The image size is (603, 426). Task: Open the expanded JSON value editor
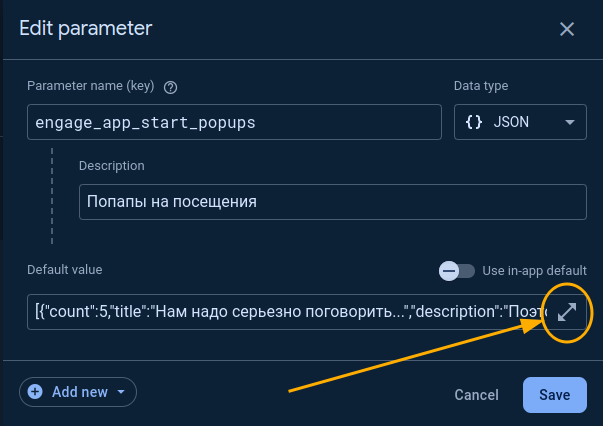point(567,312)
